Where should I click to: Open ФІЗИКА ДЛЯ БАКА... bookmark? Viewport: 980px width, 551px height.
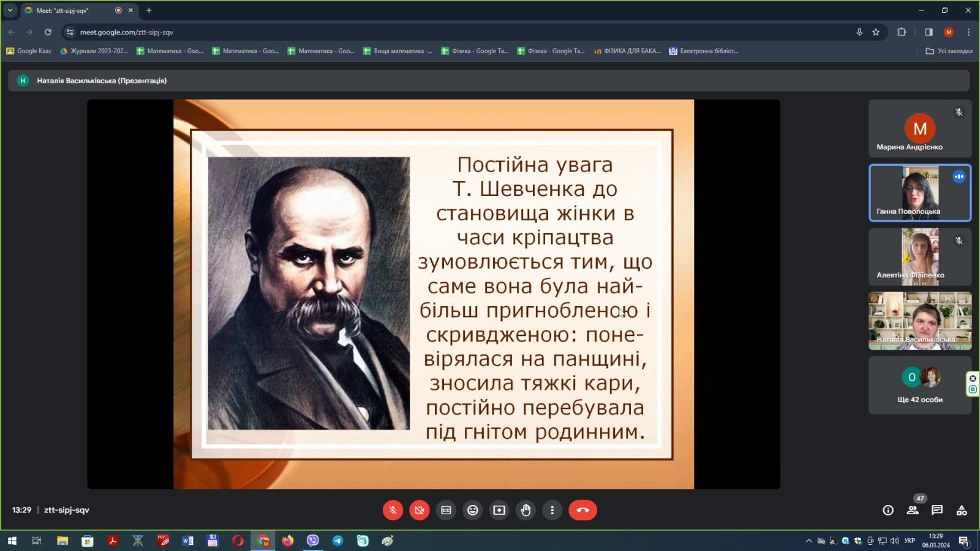click(627, 51)
